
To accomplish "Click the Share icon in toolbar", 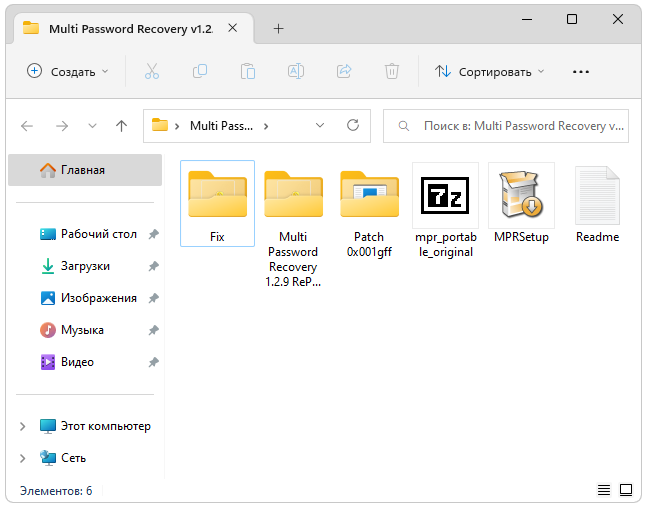I will (x=344, y=71).
